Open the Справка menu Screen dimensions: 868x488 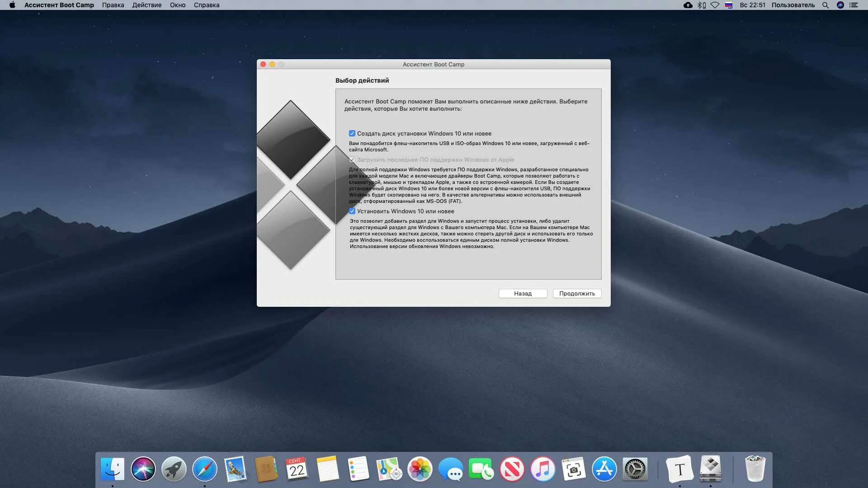coord(207,5)
